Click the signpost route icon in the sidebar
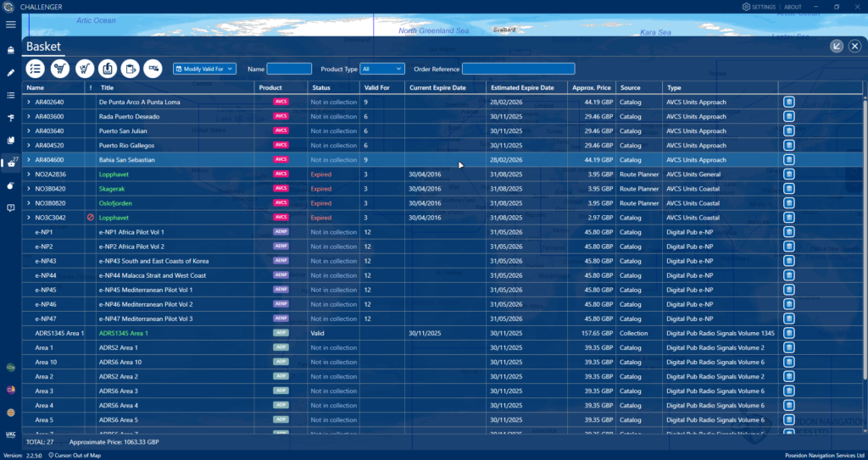Screen dimensions: 868x460 10,118
